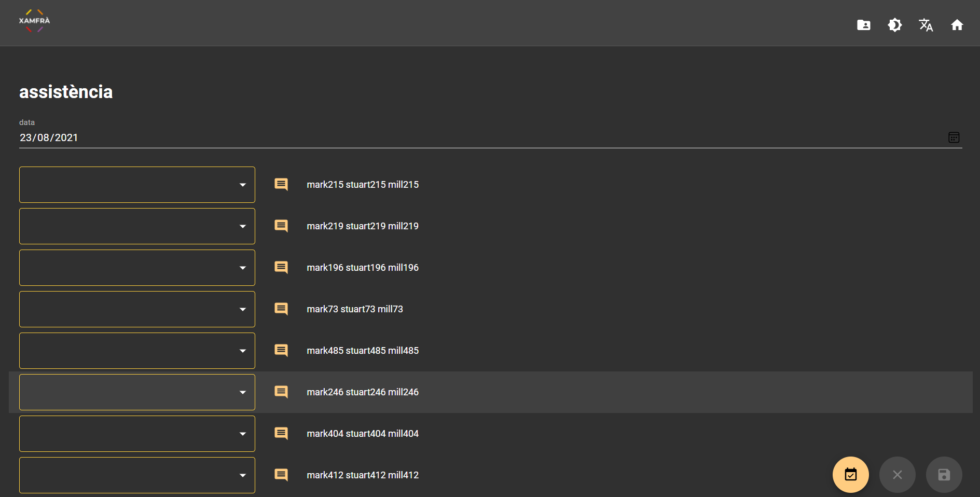Expand attendance dropdown for mark196 stuart196 mill196
The image size is (980, 497).
137,268
